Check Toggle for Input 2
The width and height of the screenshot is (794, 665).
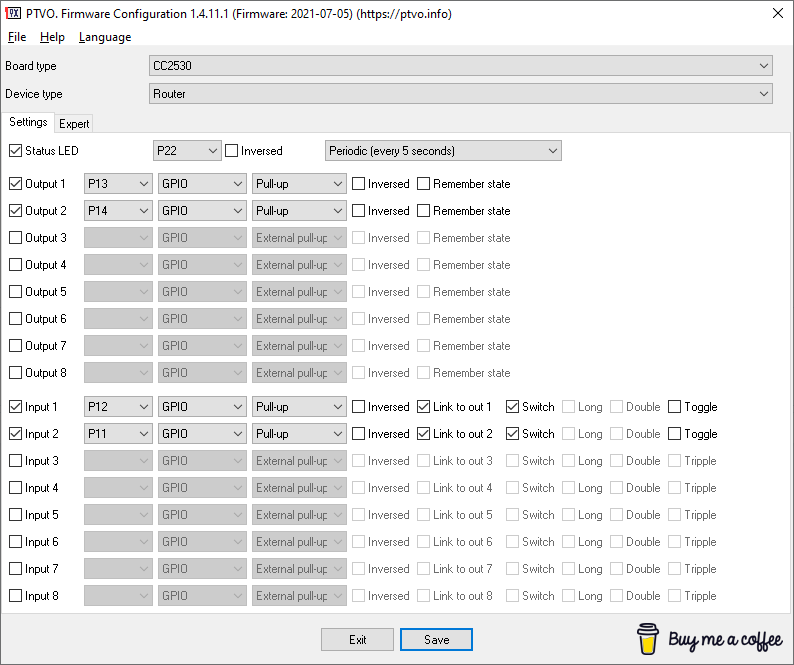coord(674,434)
